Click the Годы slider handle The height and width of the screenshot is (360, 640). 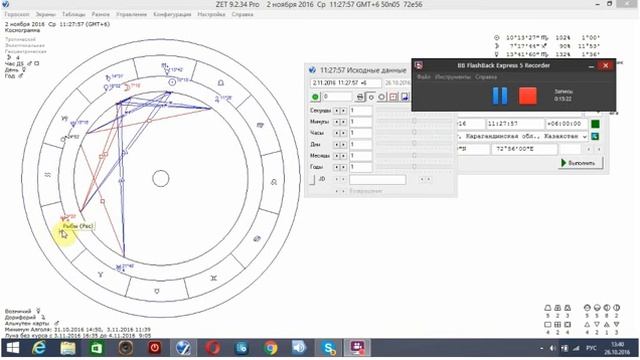(x=414, y=166)
